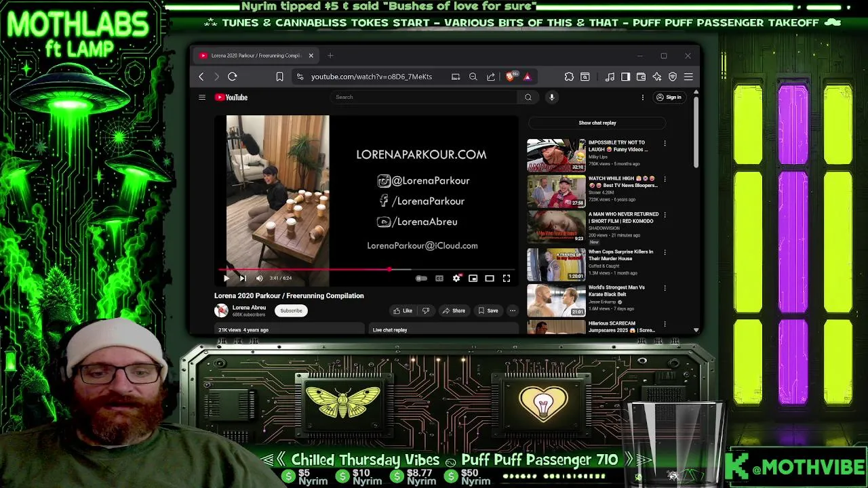Open Brave Rewards triangle icon
Viewport: 868px width, 488px height.
click(527, 77)
